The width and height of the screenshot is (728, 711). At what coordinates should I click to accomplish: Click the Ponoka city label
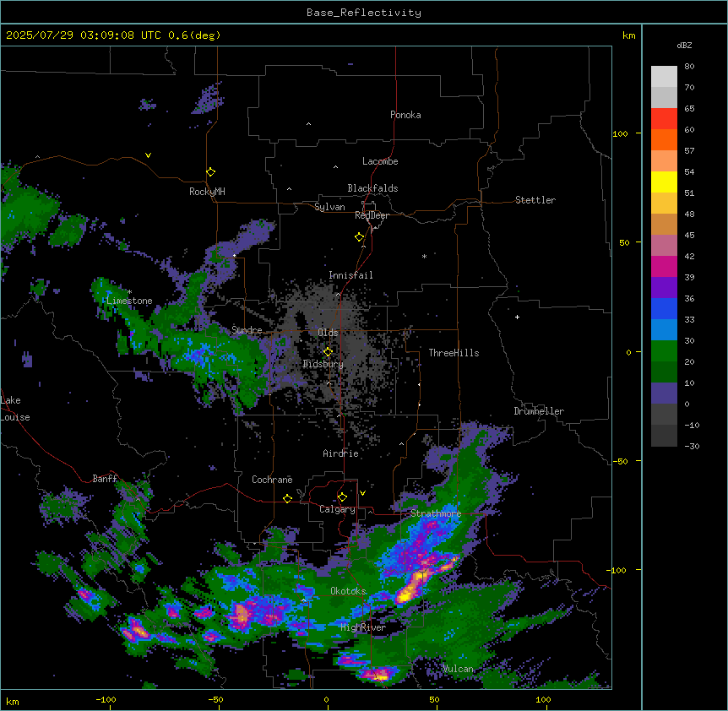click(405, 115)
